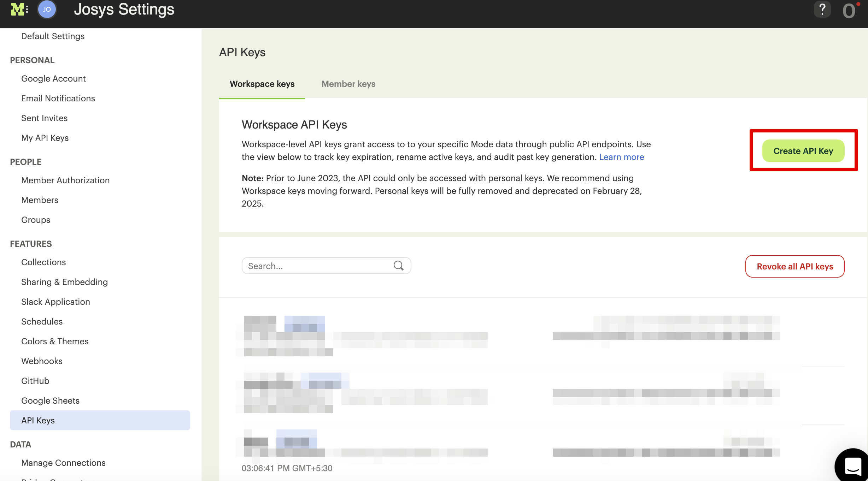
Task: Navigate to Manage Connections
Action: (x=63, y=463)
